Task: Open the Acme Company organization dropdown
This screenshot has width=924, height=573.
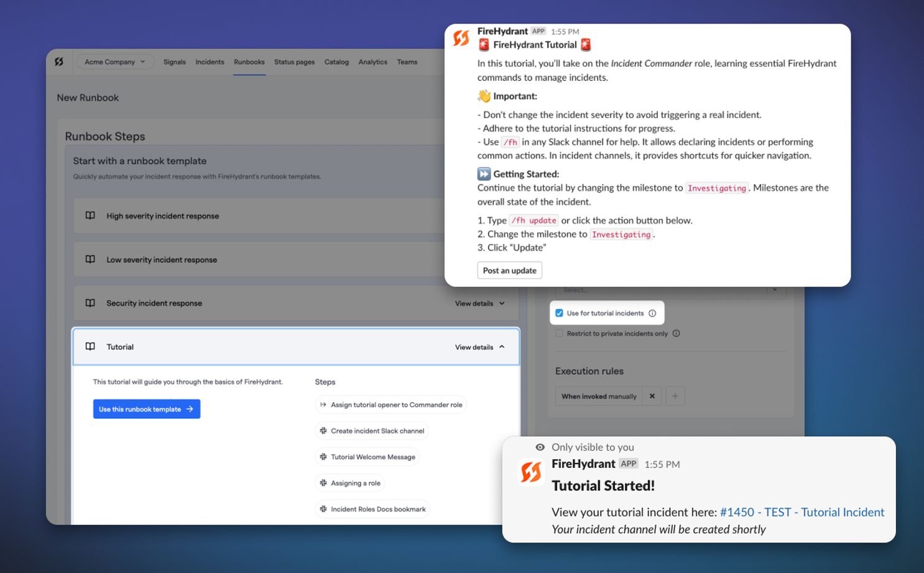Action: pyautogui.click(x=115, y=62)
